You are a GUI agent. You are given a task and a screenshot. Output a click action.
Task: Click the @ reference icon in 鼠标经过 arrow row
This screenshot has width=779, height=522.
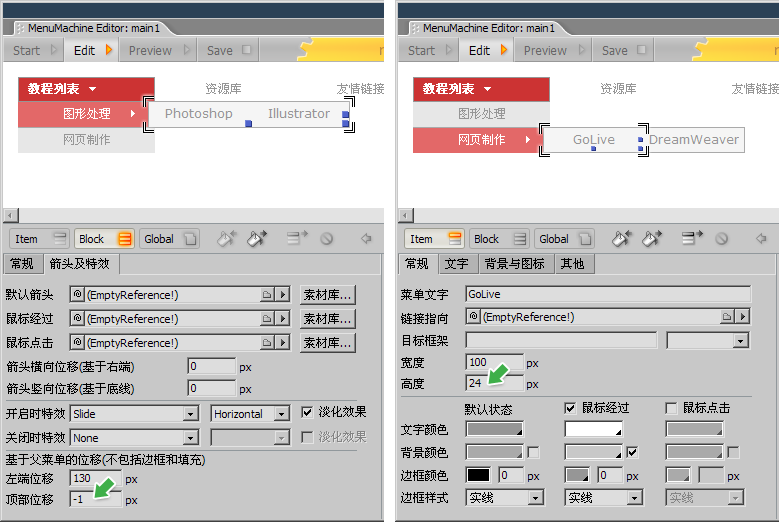pos(78,318)
